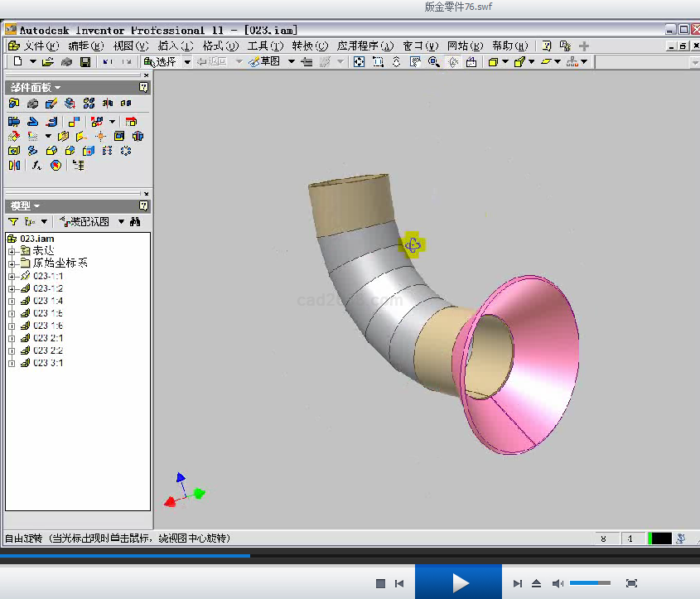Click the binoculars Find icon

(136, 222)
